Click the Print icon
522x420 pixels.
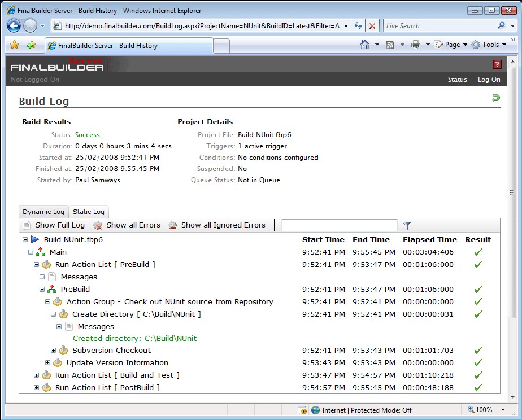pos(416,45)
